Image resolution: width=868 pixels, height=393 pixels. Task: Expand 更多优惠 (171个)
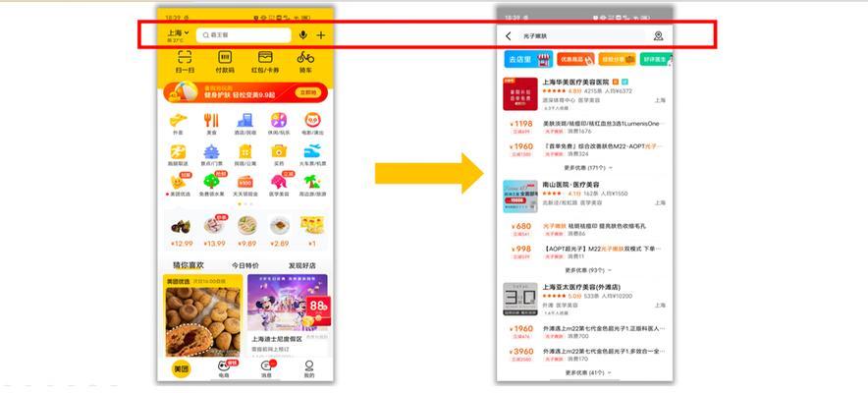click(x=588, y=168)
